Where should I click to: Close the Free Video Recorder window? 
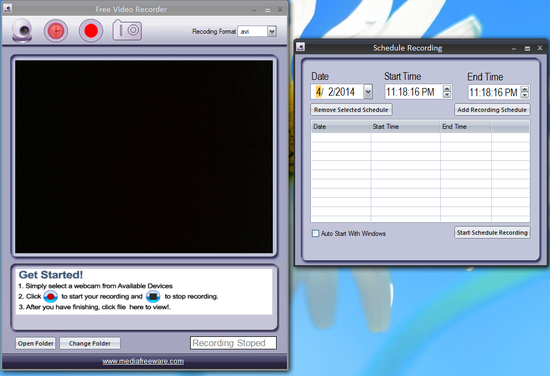coord(280,9)
